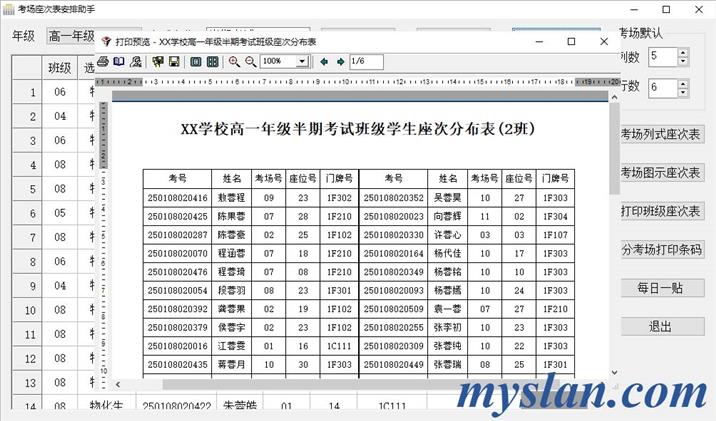The height and width of the screenshot is (421, 716).
Task: Increase the 列数 spinner value
Action: coord(683,52)
